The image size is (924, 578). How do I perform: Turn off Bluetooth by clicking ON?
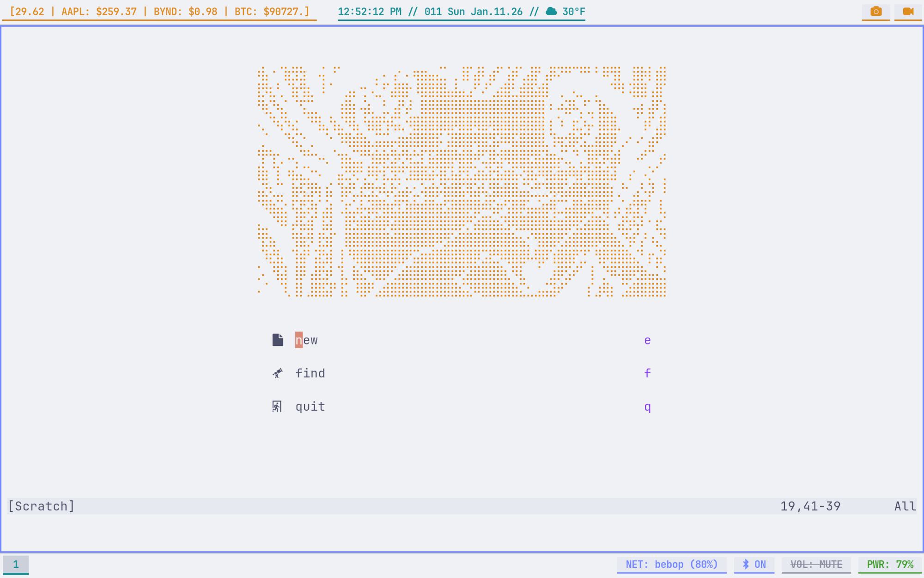(760, 564)
